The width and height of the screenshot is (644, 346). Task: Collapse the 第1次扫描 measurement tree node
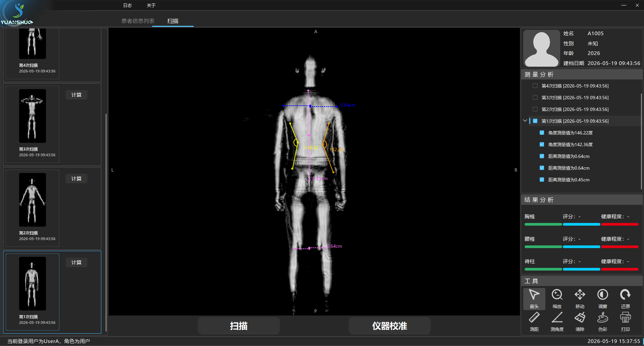tap(525, 121)
